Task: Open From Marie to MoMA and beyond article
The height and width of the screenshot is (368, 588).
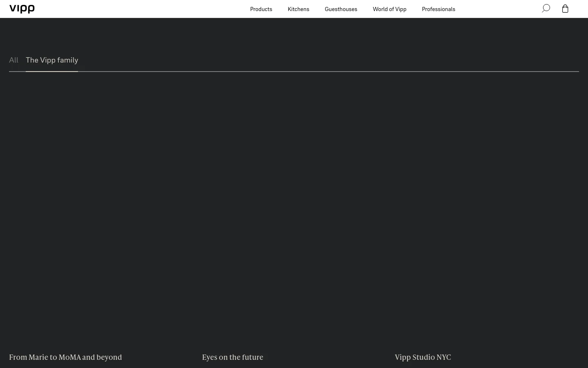Action: click(x=65, y=357)
